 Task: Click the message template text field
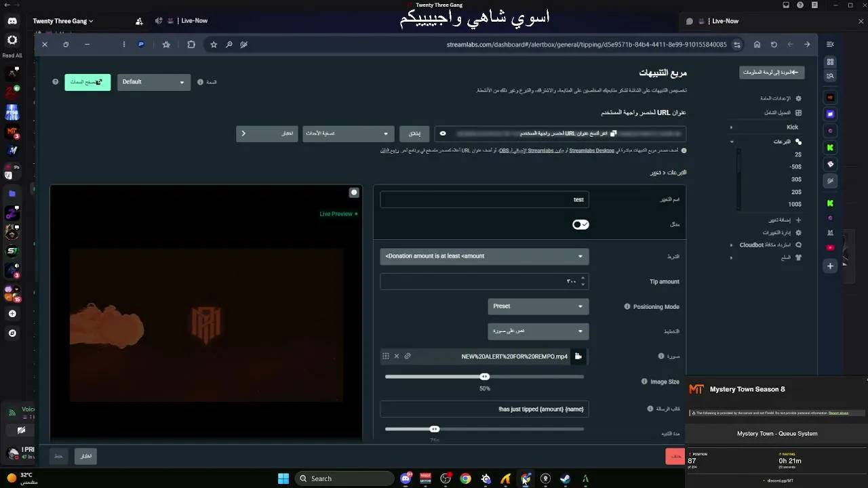tap(484, 409)
